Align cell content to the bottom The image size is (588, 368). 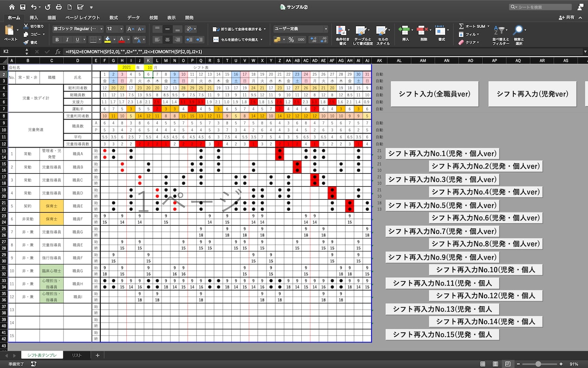click(x=177, y=29)
